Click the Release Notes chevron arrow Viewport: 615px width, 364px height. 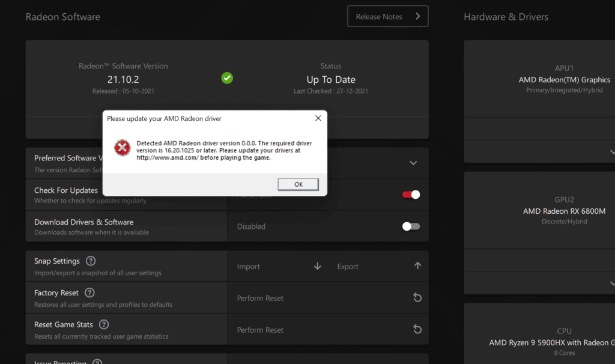[x=418, y=16]
